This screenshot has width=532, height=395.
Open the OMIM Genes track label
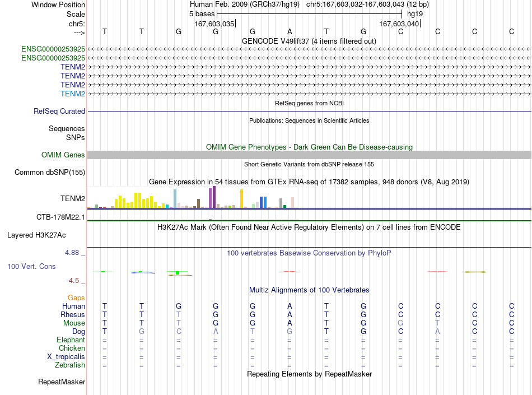(63, 155)
